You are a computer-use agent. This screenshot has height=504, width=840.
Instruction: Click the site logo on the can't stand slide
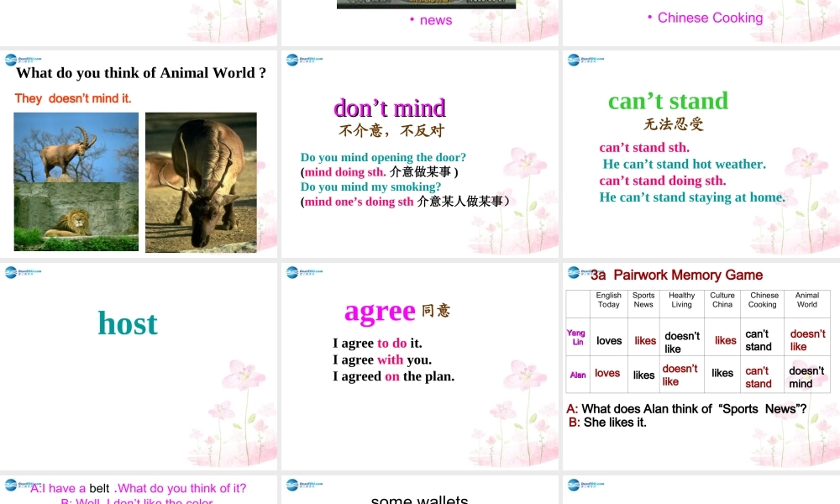pos(574,59)
